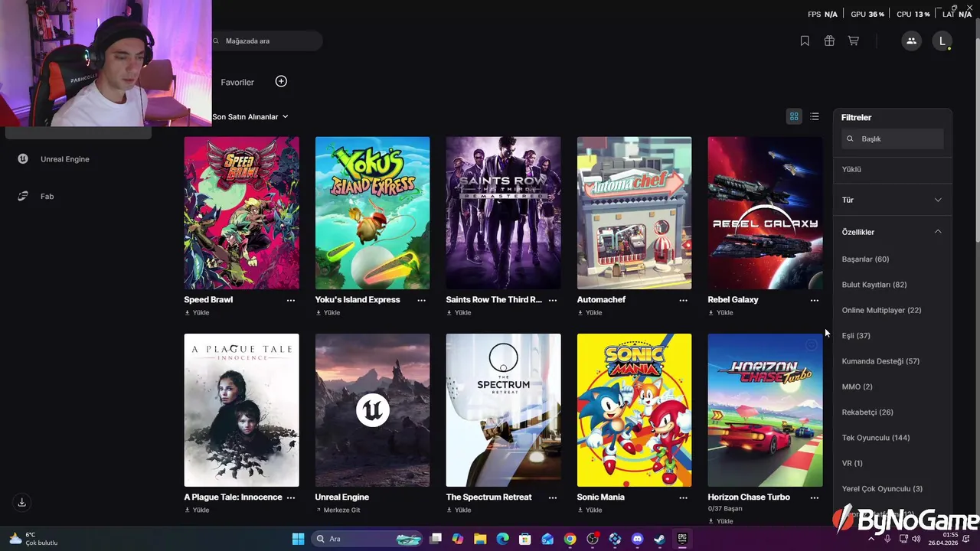This screenshot has width=980, height=551.
Task: Open Google Chrome from the taskbar
Action: pos(570,539)
